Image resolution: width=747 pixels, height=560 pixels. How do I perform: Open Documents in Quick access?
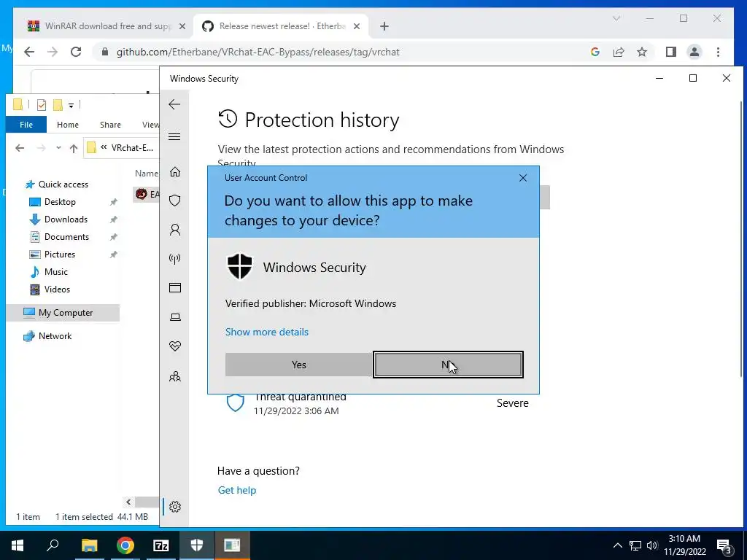click(66, 237)
